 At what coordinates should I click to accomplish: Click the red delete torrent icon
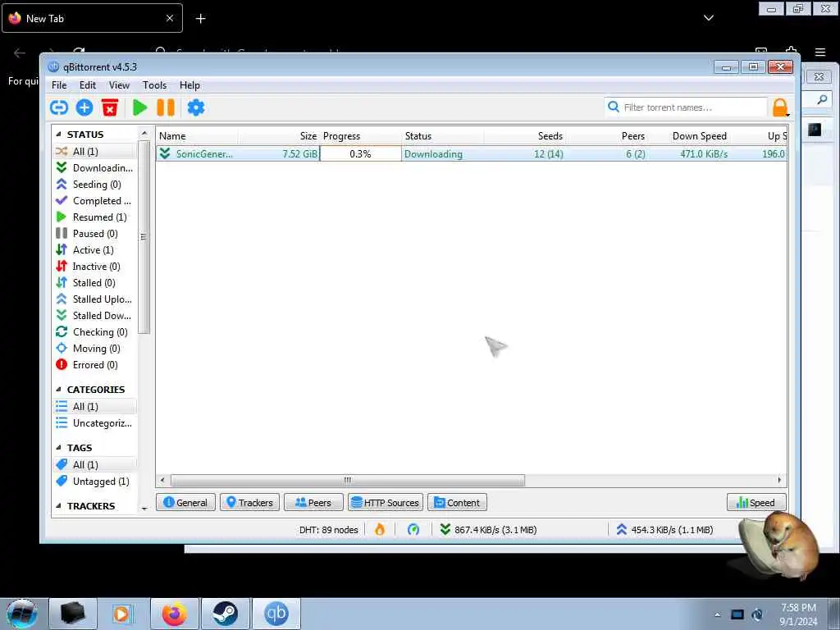pos(110,107)
